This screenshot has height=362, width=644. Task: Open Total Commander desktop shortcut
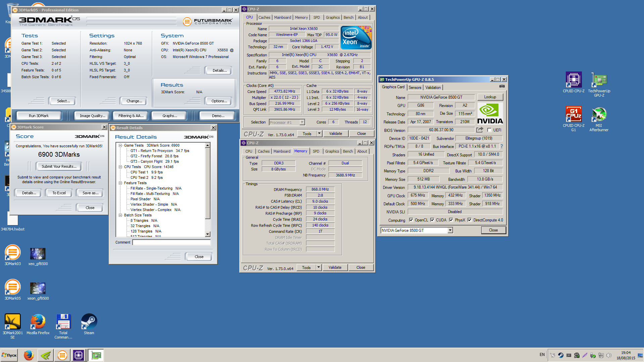coord(63,326)
